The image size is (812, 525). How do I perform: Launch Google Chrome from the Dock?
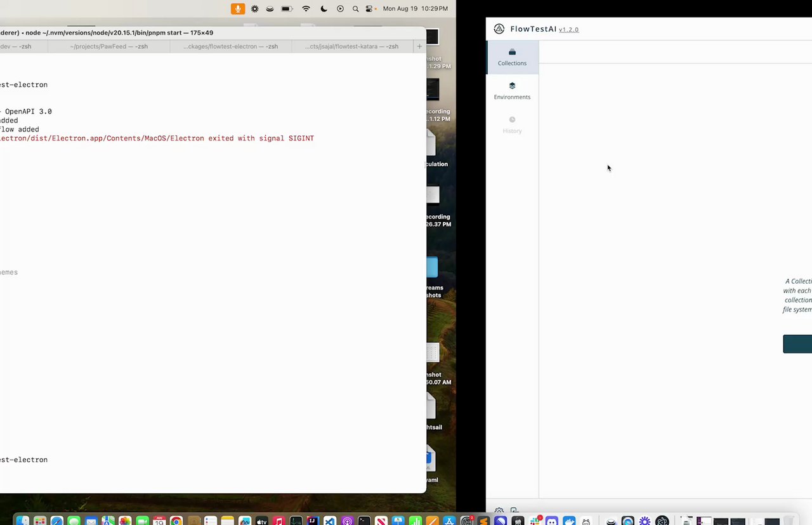point(176,521)
